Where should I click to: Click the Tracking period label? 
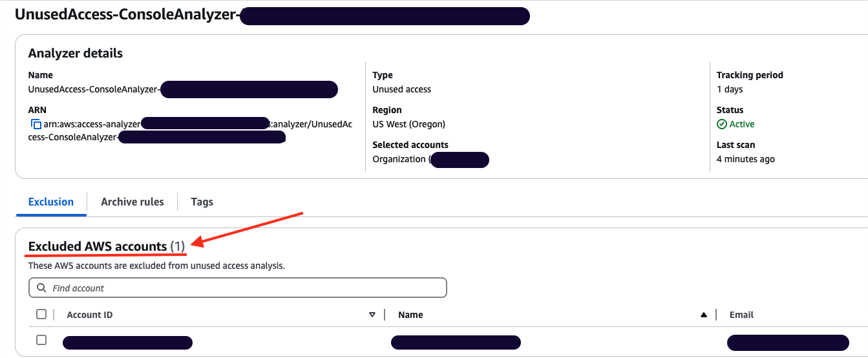[x=750, y=75]
